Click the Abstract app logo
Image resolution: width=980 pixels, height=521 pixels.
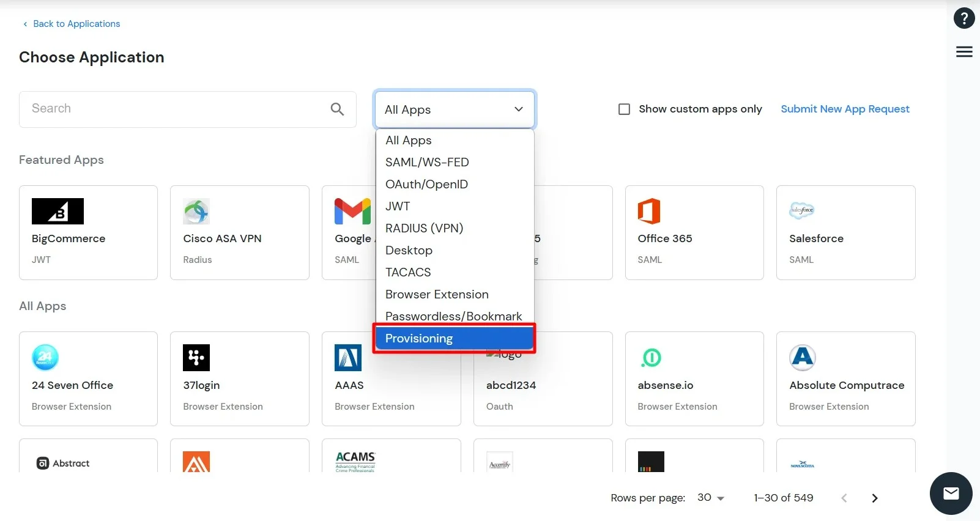pos(63,464)
